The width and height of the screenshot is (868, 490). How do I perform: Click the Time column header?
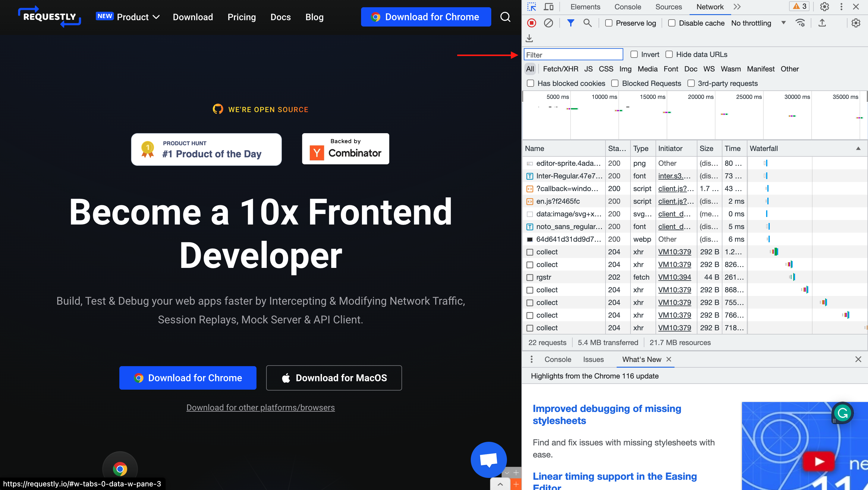tap(734, 149)
